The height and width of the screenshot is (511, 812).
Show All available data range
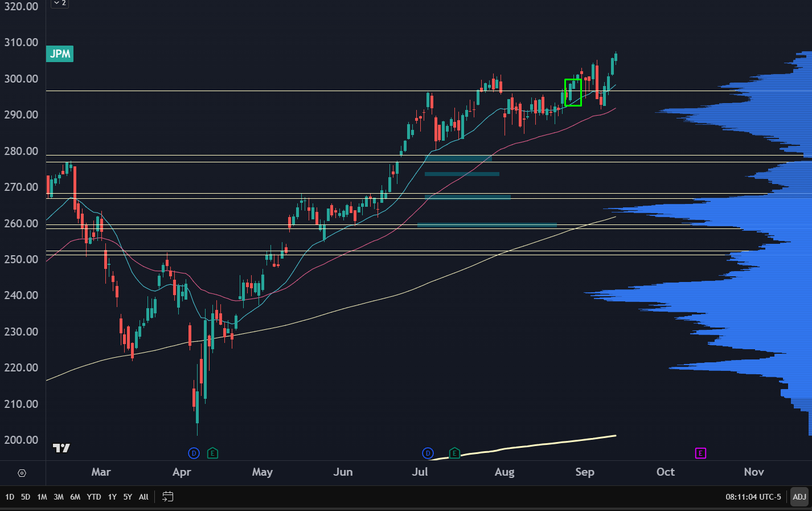click(143, 497)
